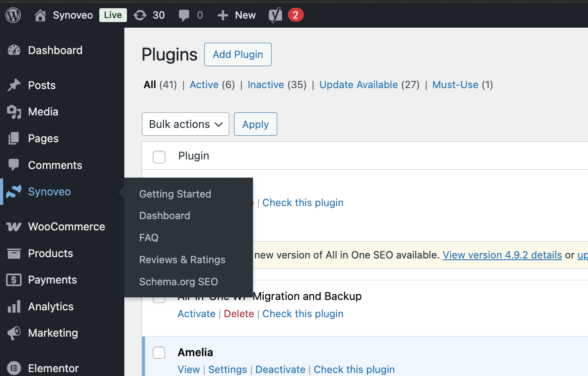Open the comments bubble in the top bar

click(185, 15)
